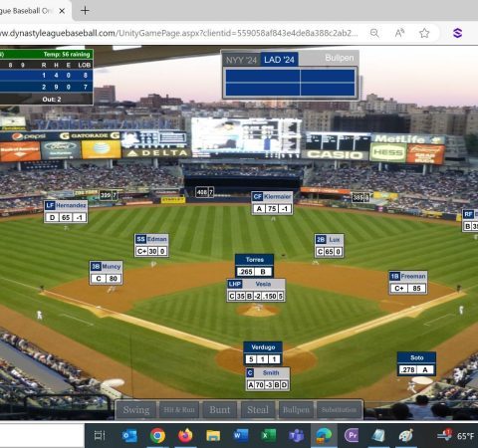Switch to the NYY '24 tab
Screen dimensions: 478x448
[x=241, y=60]
